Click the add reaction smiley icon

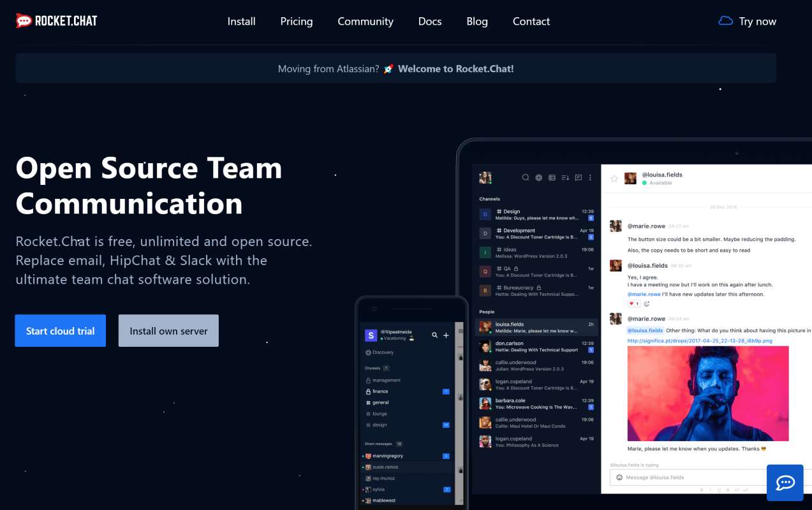[647, 304]
